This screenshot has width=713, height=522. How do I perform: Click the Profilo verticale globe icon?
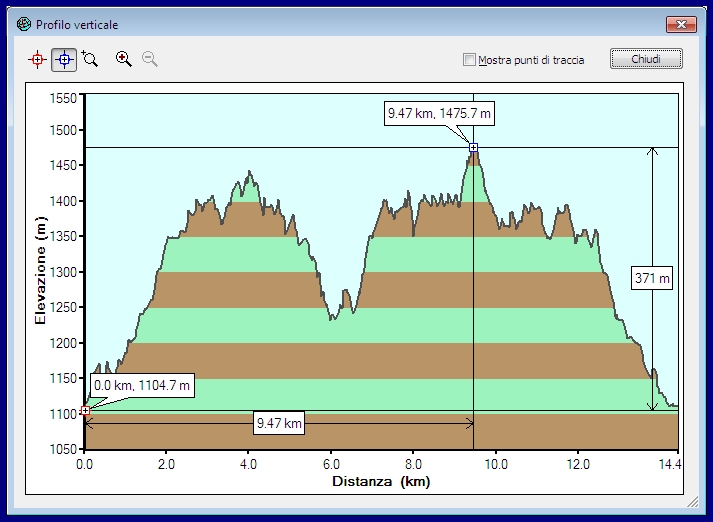pyautogui.click(x=24, y=24)
